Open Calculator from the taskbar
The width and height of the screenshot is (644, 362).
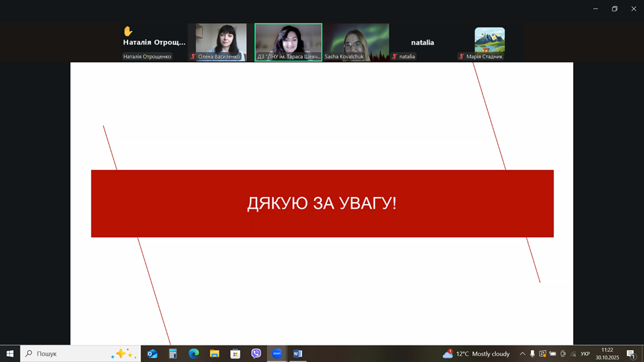point(173,353)
